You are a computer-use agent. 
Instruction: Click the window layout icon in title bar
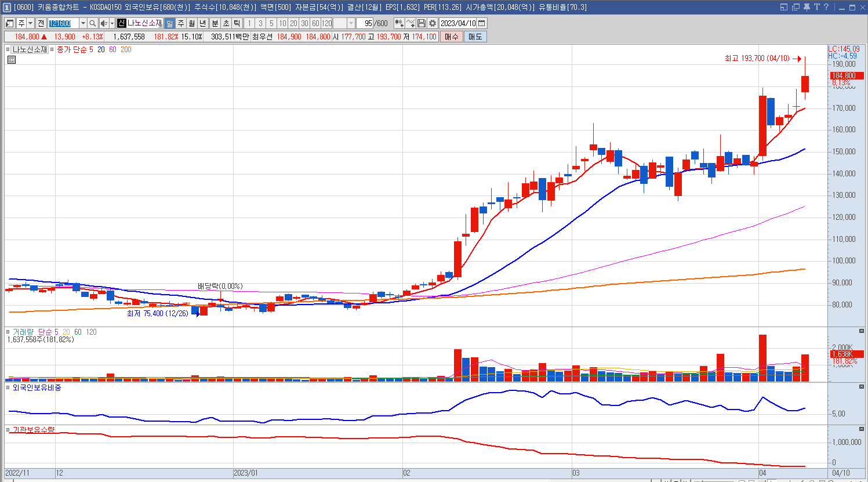coord(784,7)
